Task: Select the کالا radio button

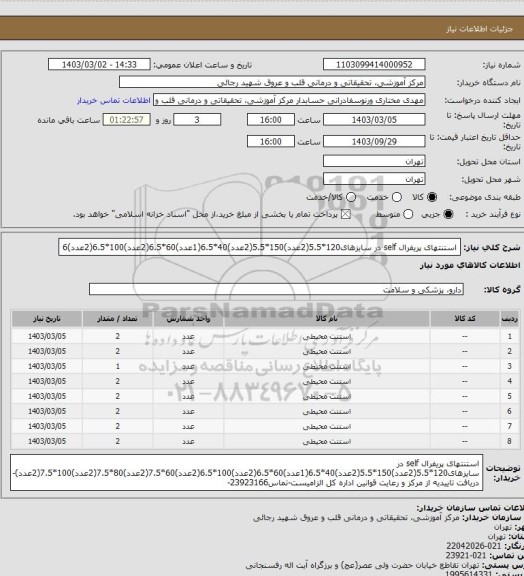Action: coord(432,197)
